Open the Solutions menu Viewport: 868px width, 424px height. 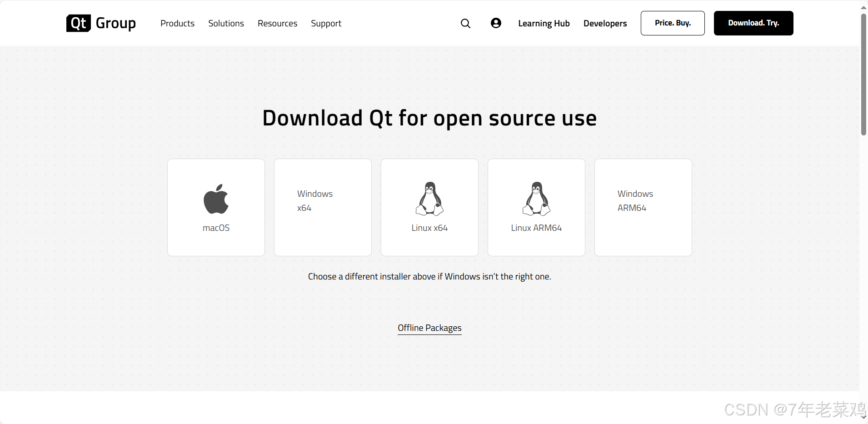pyautogui.click(x=226, y=23)
